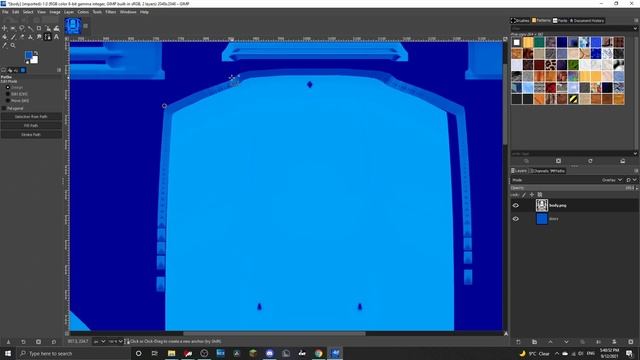The height and width of the screenshot is (360, 640).
Task: Select the Smudge tool
Action: [39, 37]
